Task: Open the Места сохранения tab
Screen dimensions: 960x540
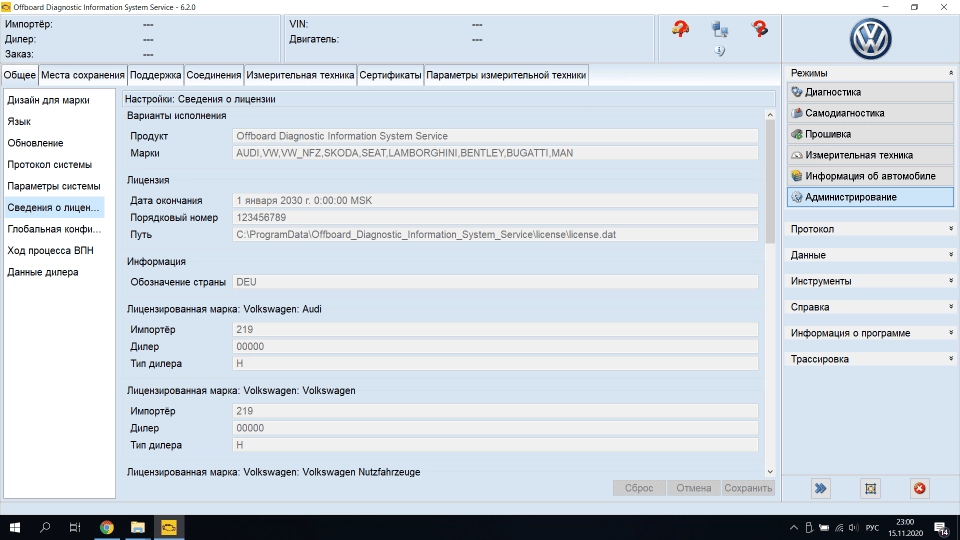Action: click(x=83, y=75)
